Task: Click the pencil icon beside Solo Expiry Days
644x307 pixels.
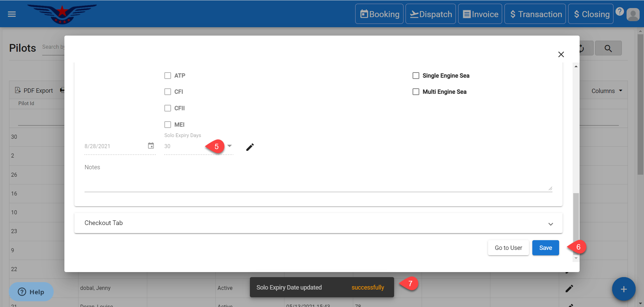Action: click(x=250, y=147)
